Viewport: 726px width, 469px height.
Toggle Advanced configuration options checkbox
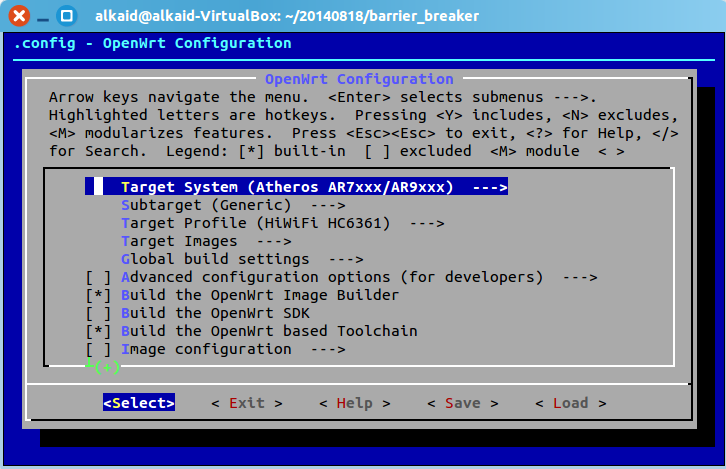click(98, 277)
